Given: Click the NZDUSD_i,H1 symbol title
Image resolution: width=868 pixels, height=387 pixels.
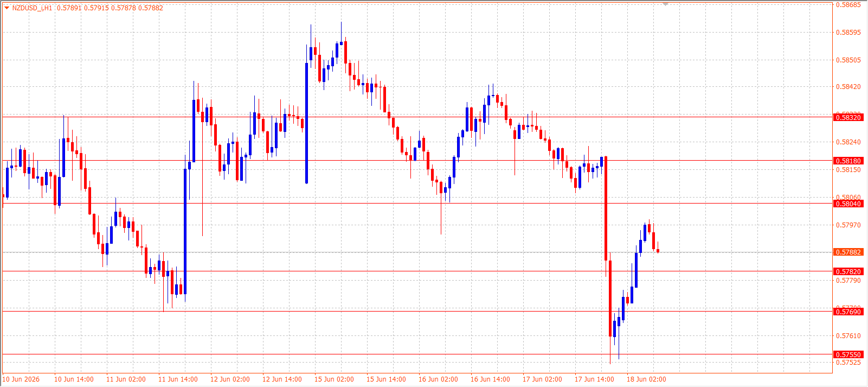Looking at the screenshot, I should click(33, 8).
